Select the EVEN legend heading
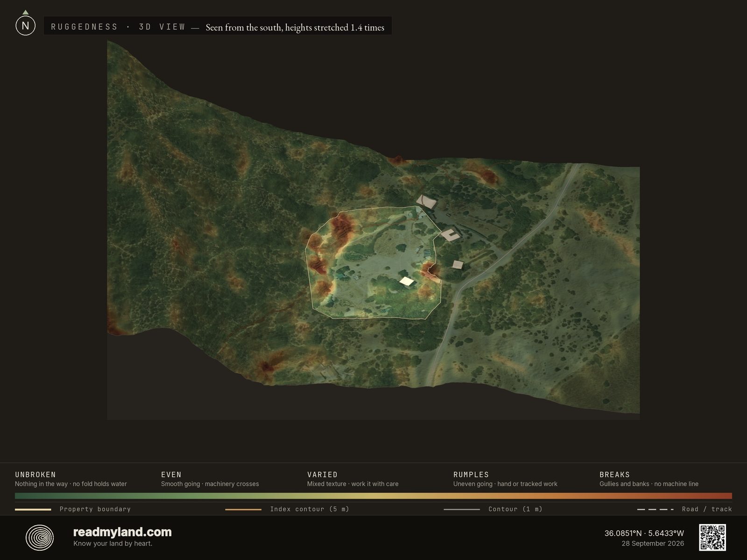 tap(171, 475)
